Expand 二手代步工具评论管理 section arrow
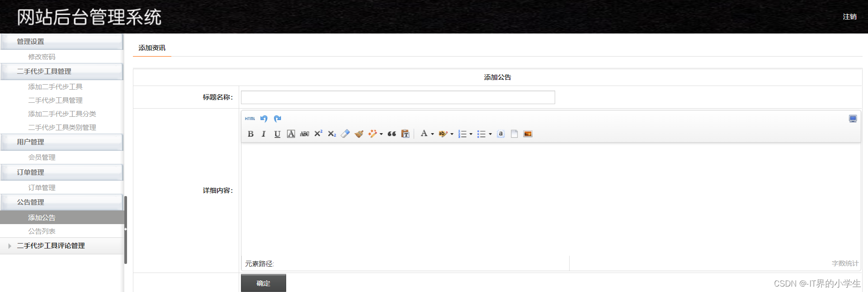 point(9,246)
